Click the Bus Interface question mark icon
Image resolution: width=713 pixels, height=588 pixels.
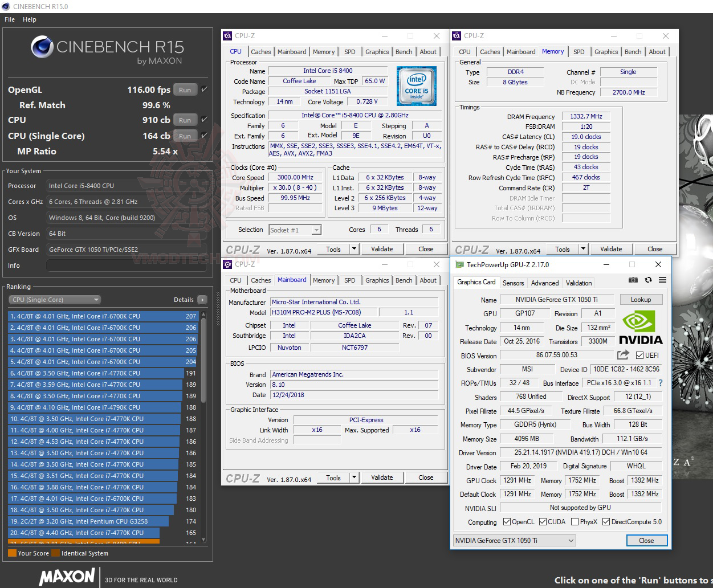661,383
